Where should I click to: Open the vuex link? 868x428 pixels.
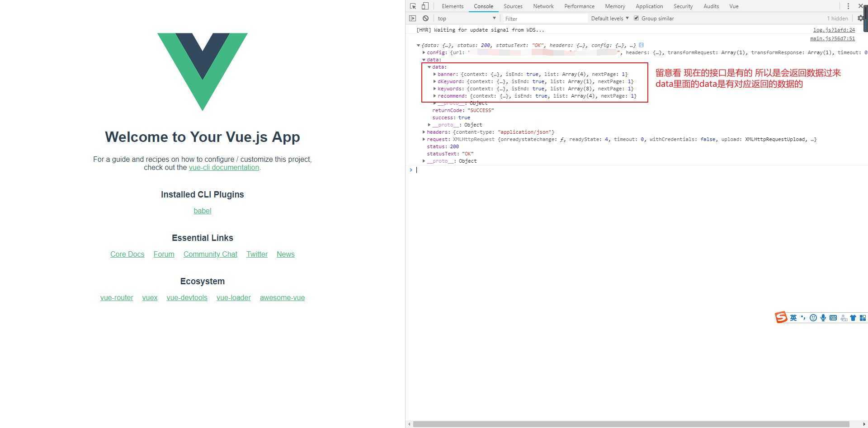coord(150,297)
